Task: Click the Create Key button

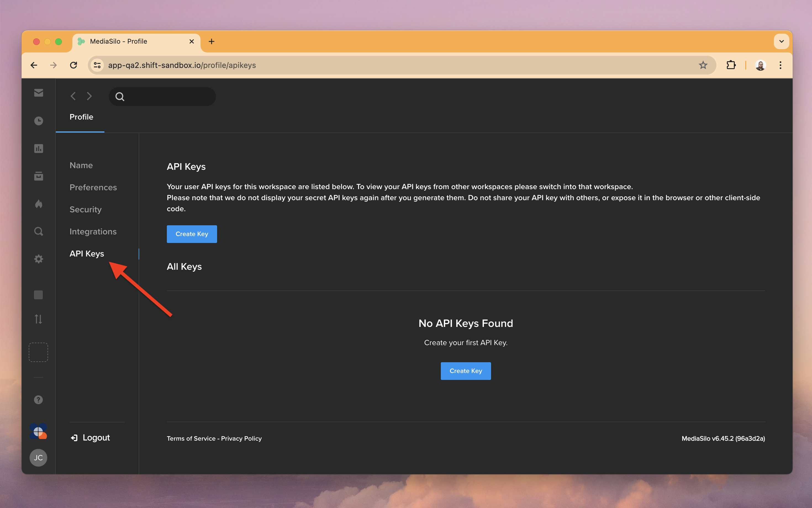Action: [x=192, y=234]
